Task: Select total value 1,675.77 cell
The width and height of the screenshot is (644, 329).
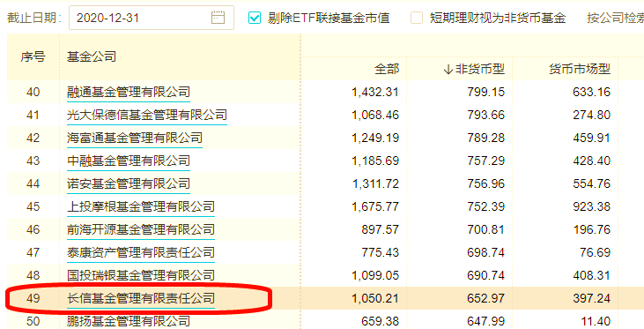Action: (x=375, y=206)
